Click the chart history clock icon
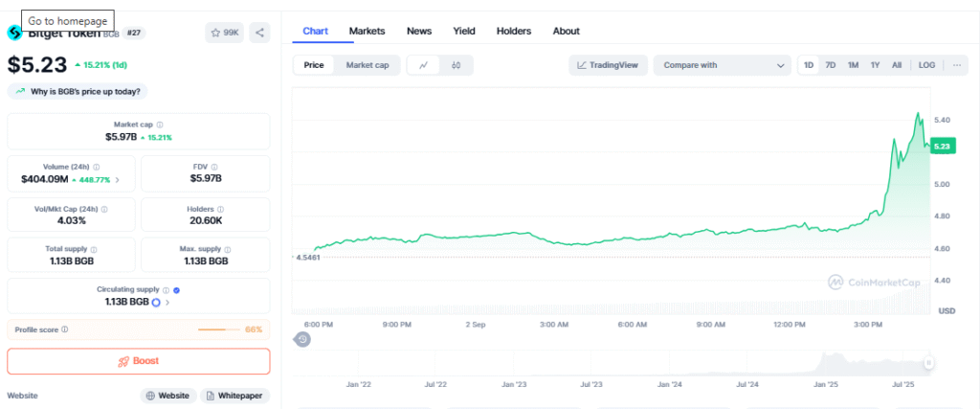Image resolution: width=980 pixels, height=409 pixels. (x=302, y=339)
